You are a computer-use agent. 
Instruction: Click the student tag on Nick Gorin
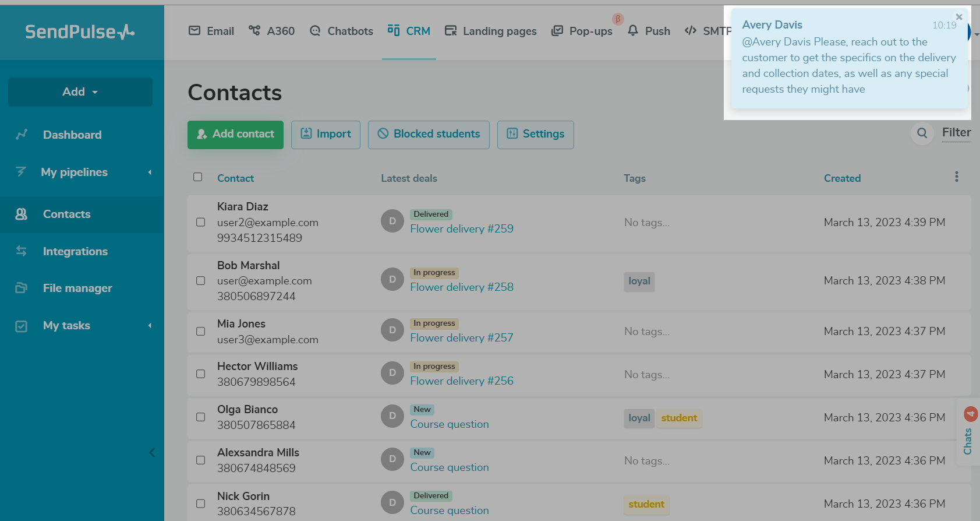coord(646,504)
